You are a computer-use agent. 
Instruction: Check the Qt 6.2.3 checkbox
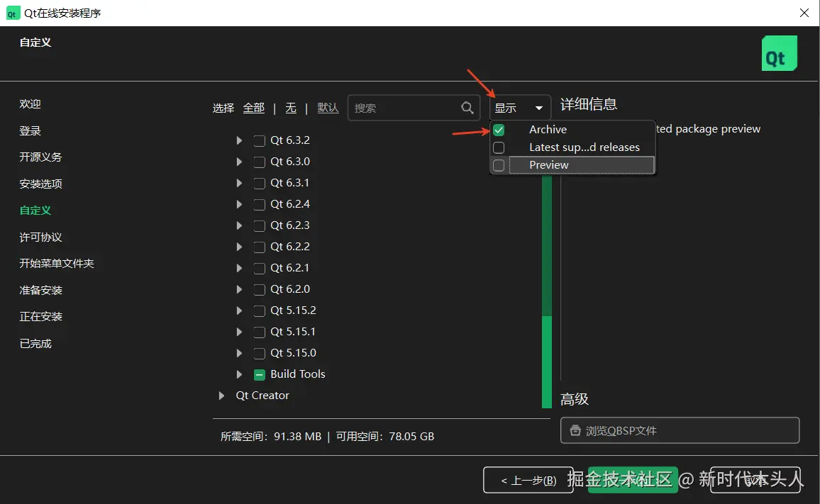[260, 226]
